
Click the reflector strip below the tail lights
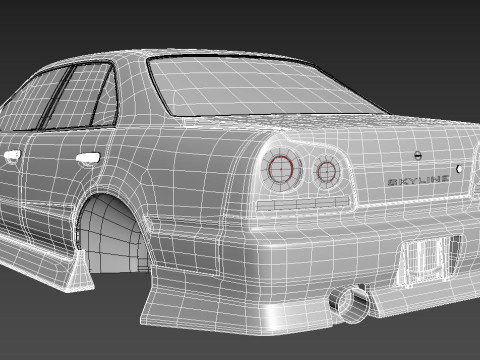tap(303, 204)
